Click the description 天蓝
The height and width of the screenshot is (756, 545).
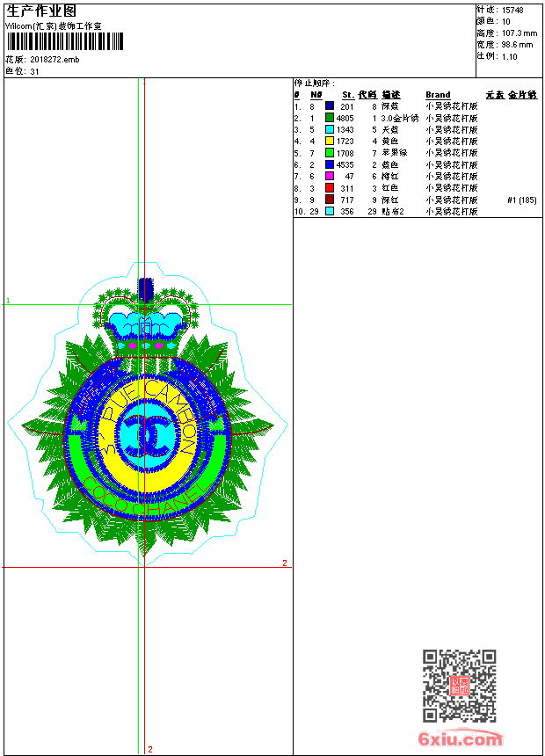point(390,130)
